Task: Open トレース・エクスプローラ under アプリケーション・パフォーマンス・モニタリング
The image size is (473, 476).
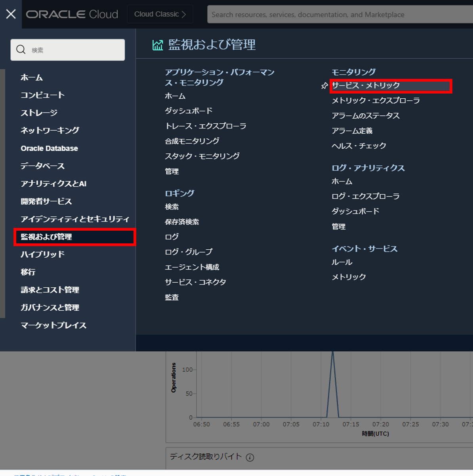Action: pyautogui.click(x=206, y=126)
